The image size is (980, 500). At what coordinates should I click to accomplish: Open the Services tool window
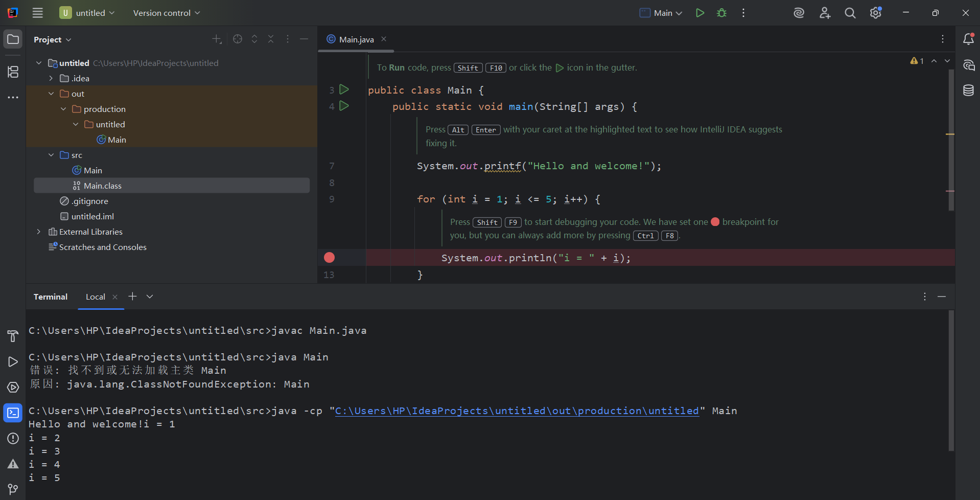(x=13, y=387)
